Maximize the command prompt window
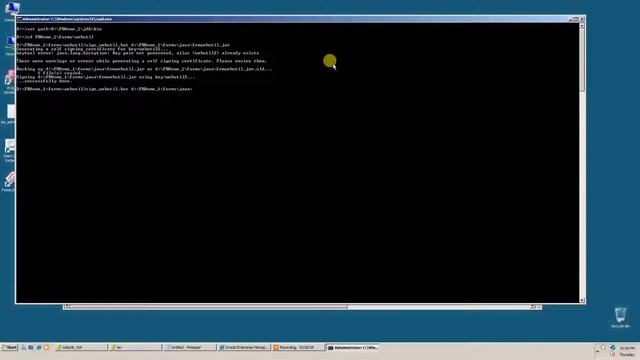Screen dimensions: 640x360 pos(576,19)
